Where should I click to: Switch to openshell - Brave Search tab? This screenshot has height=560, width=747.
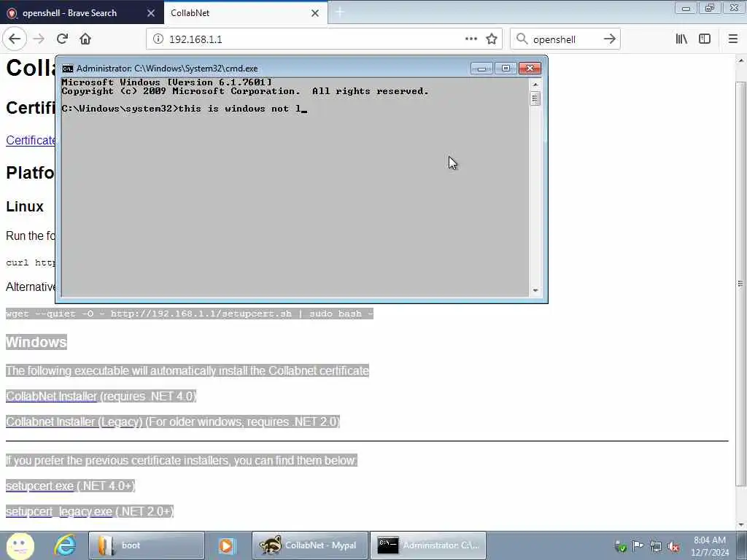82,13
